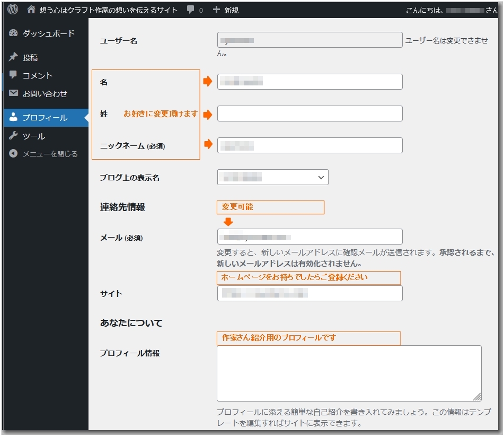This screenshot has width=504, height=436.
Task: Click the ツール wrench icon
Action: pyautogui.click(x=14, y=136)
